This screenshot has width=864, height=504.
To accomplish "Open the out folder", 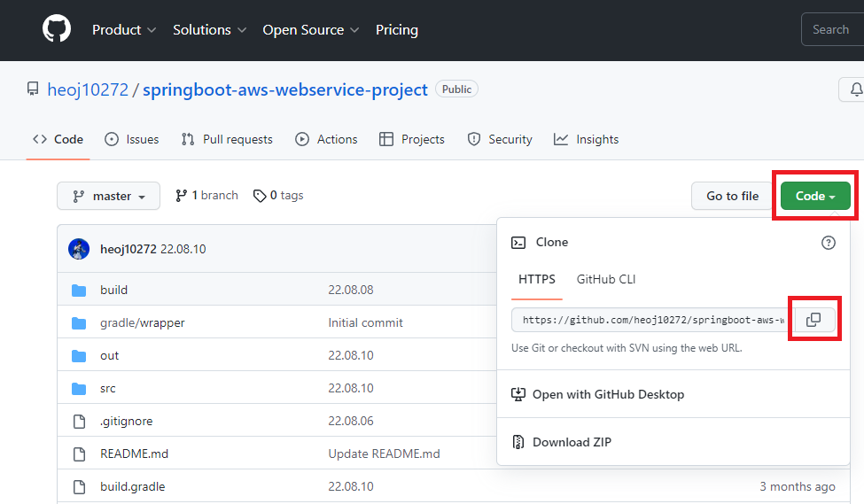I will pyautogui.click(x=109, y=356).
